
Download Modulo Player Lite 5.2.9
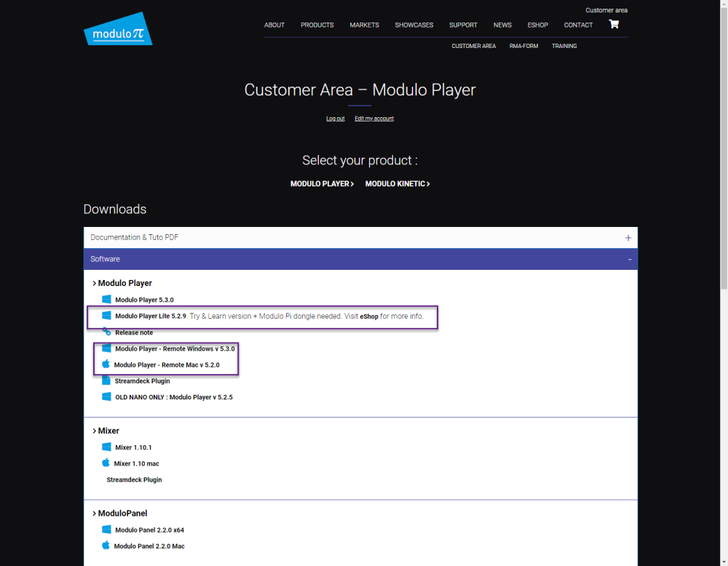pos(151,316)
